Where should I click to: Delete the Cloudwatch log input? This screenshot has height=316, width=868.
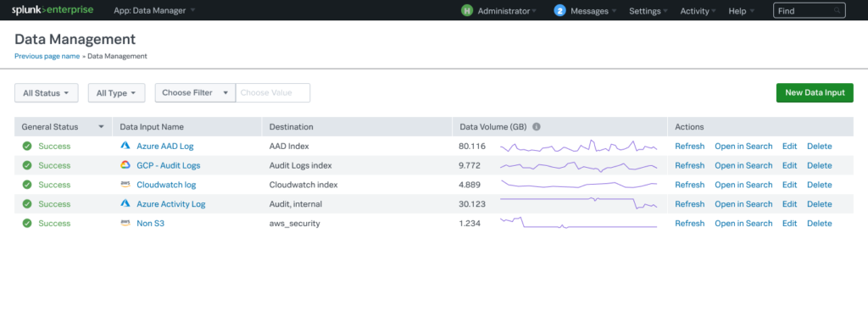coord(820,185)
